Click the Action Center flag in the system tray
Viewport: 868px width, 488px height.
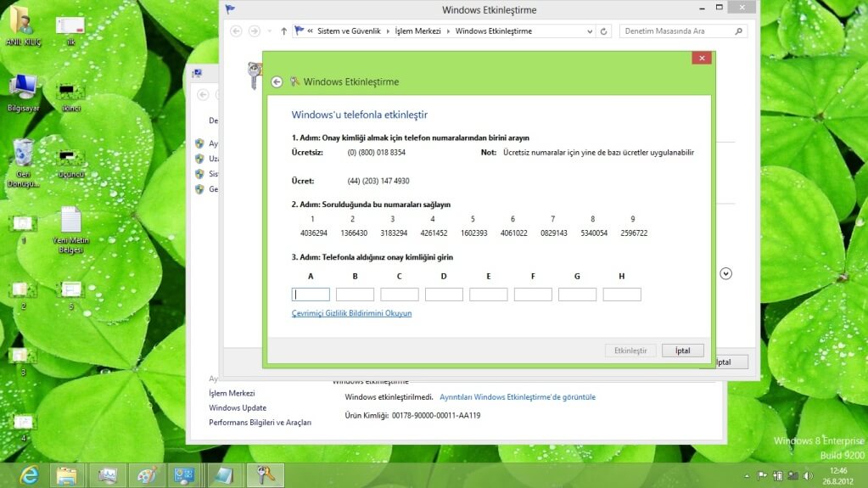coord(762,476)
